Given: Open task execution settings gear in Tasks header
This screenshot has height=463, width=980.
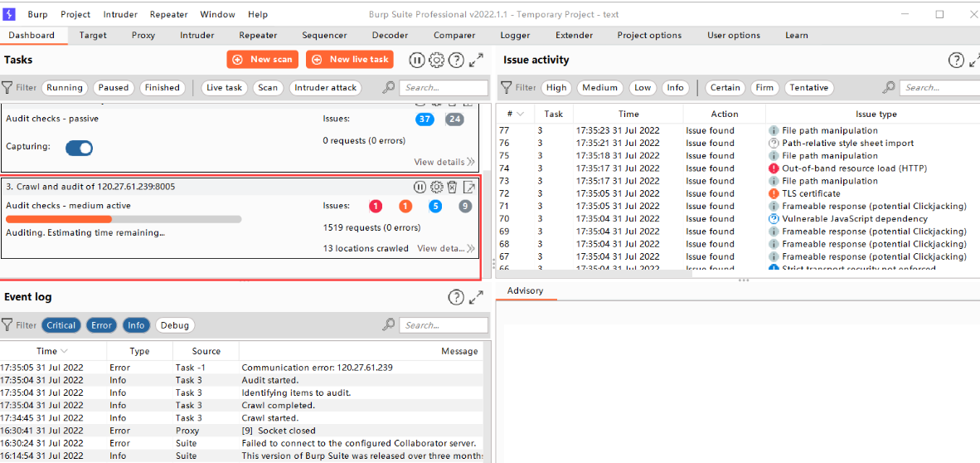Looking at the screenshot, I should (x=436, y=60).
